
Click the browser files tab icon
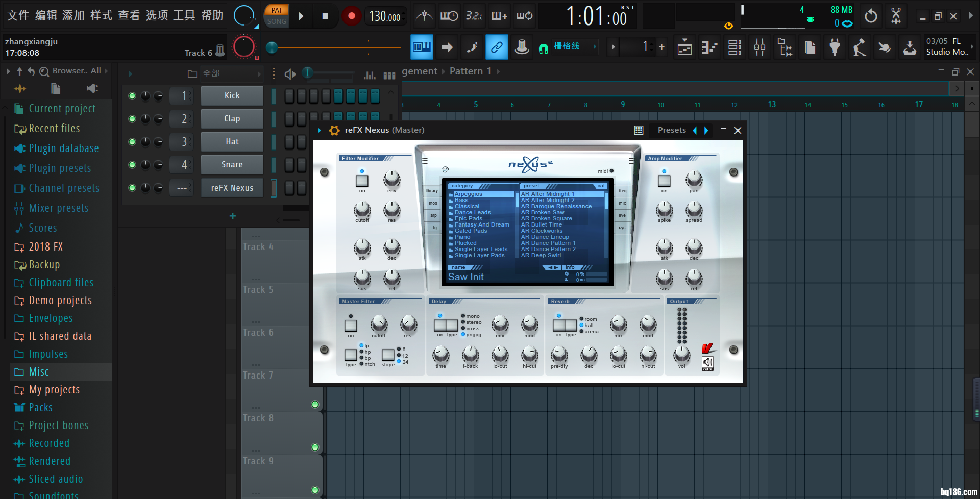pyautogui.click(x=56, y=89)
